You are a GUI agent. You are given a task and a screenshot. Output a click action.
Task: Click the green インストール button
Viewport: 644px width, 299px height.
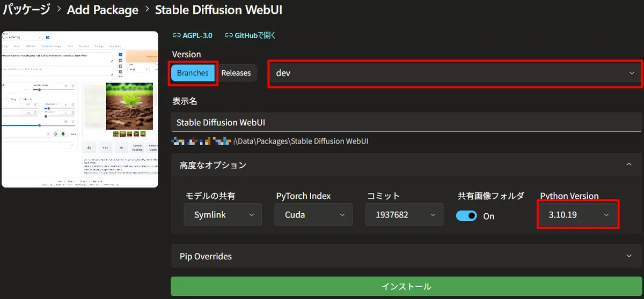coord(406,287)
